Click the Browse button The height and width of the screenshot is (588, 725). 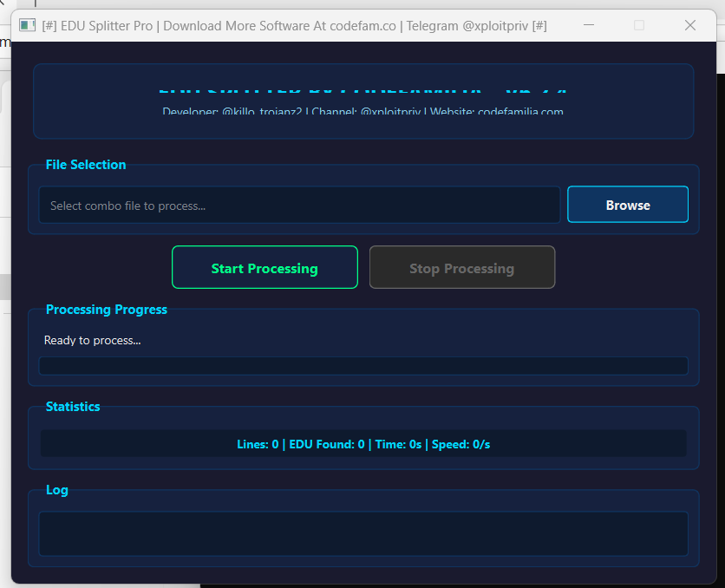point(627,205)
